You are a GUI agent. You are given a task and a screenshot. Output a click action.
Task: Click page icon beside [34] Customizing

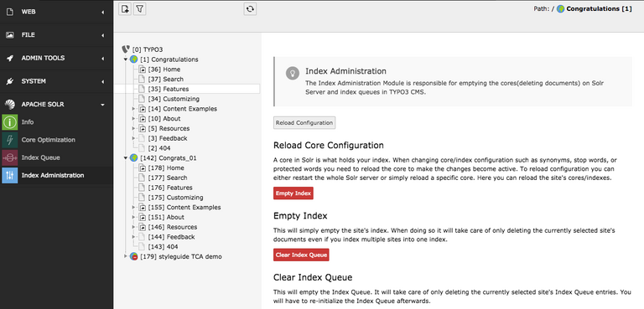click(x=142, y=99)
